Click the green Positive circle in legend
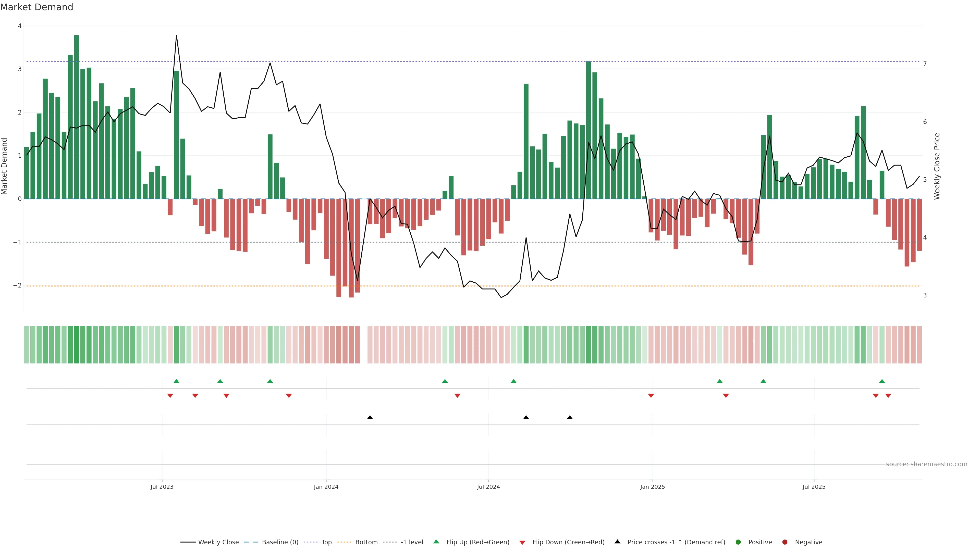This screenshot has height=551, width=980. click(x=738, y=542)
